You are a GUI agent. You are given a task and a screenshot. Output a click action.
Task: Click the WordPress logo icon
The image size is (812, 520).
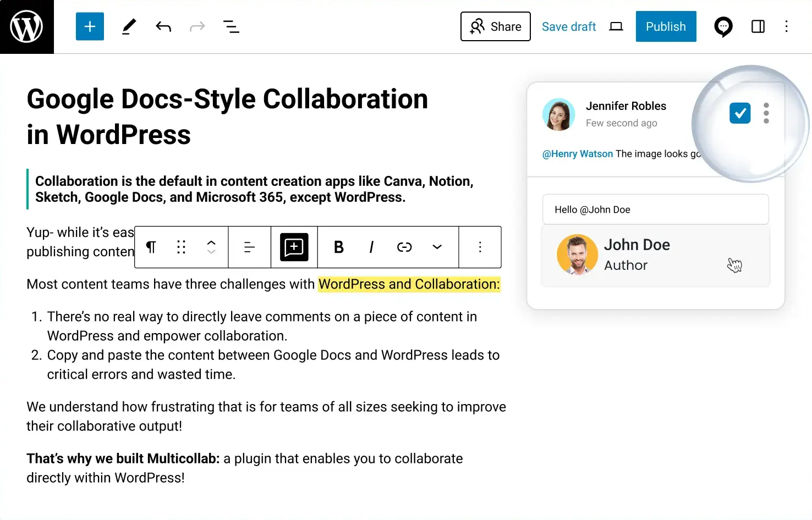click(x=26, y=26)
